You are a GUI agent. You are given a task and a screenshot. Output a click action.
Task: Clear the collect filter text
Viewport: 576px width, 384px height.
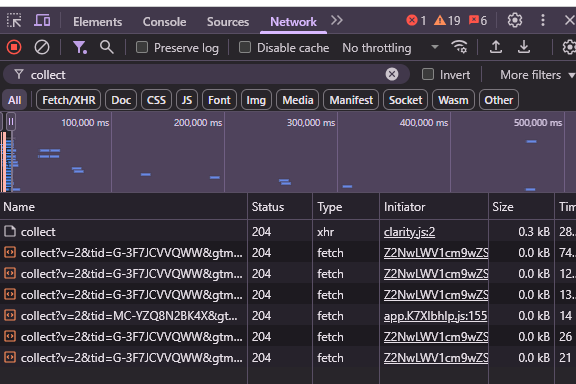pos(392,74)
